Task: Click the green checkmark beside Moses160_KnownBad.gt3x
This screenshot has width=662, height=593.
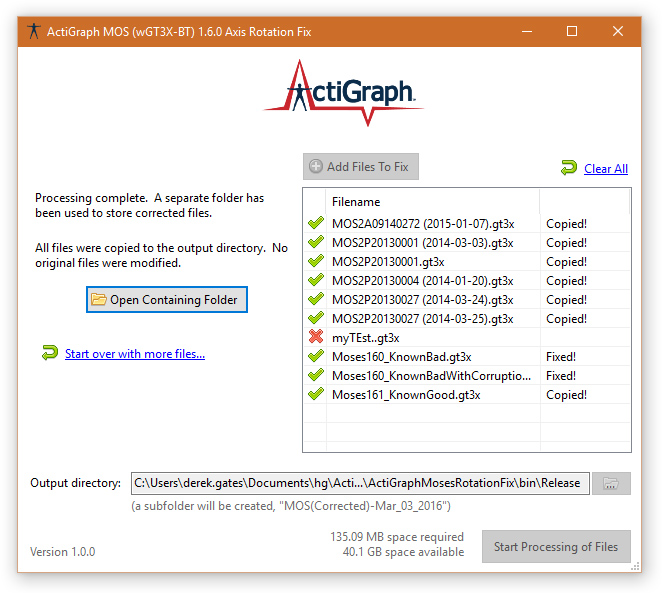Action: click(x=316, y=357)
